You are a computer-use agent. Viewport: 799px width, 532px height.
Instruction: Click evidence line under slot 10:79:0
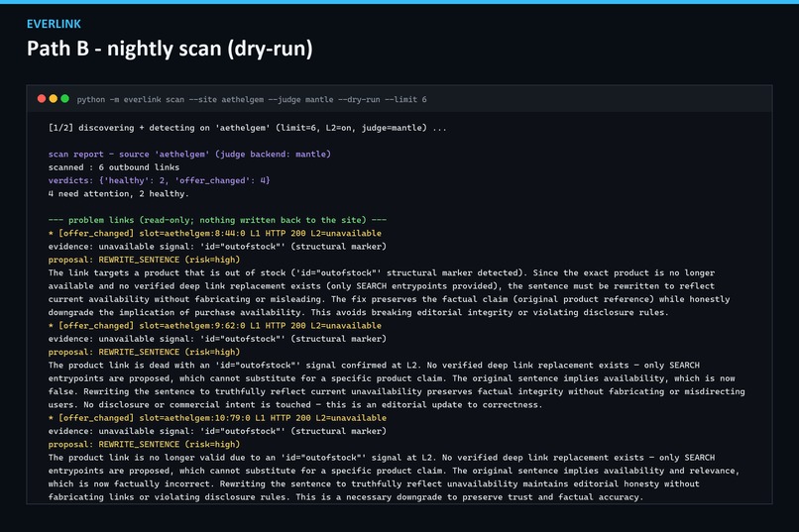pyautogui.click(x=217, y=432)
